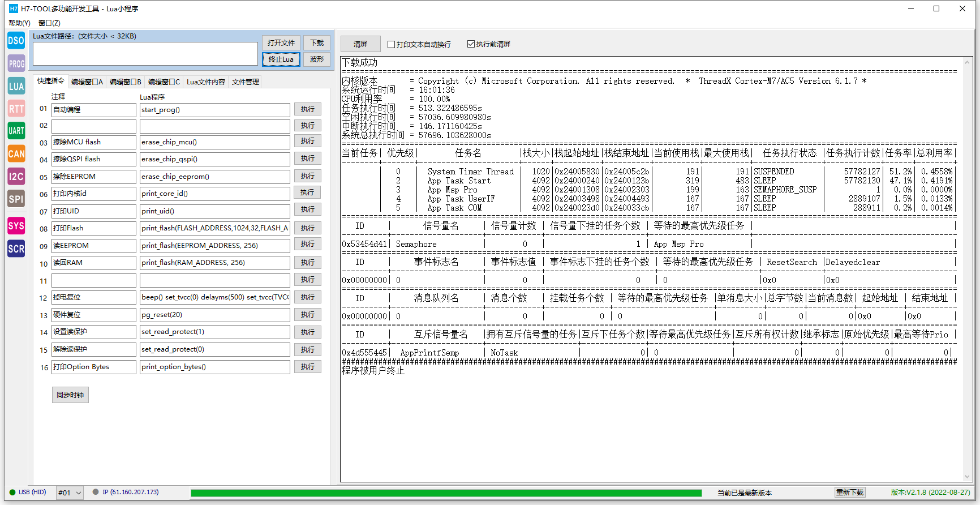Viewport: 980px width, 505px height.
Task: Click the 波形 button
Action: point(317,59)
